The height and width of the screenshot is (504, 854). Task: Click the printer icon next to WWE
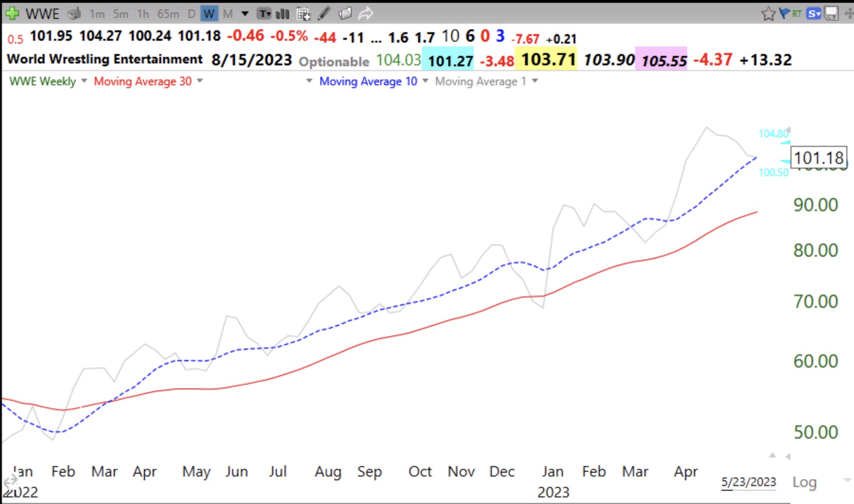74,14
